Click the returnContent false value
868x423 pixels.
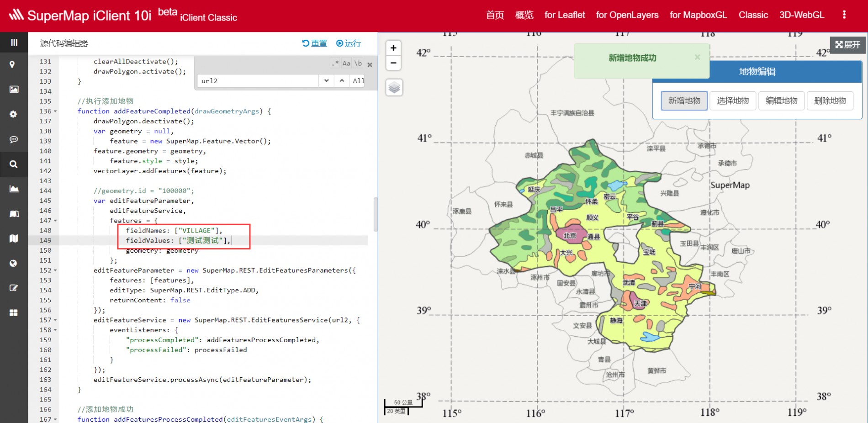[180, 300]
